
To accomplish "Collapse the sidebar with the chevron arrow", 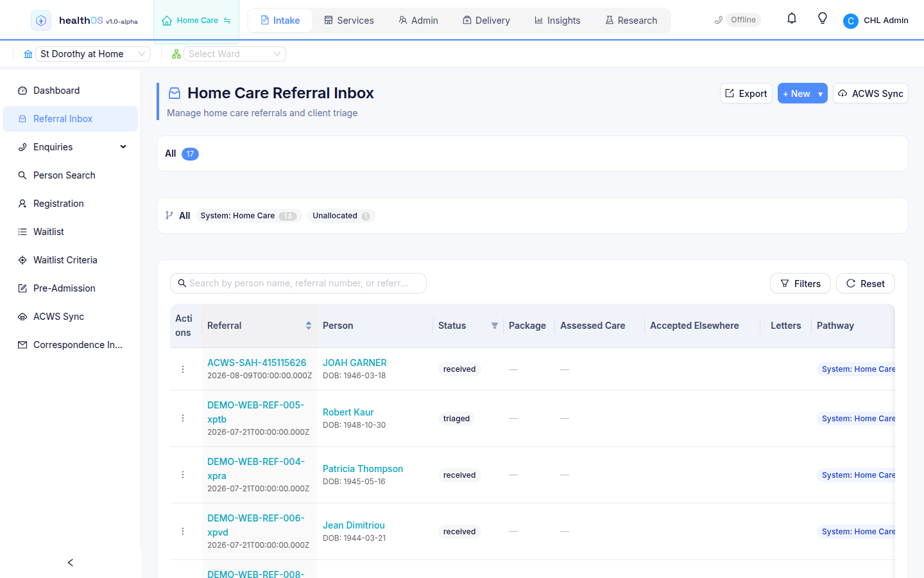I will pos(71,563).
